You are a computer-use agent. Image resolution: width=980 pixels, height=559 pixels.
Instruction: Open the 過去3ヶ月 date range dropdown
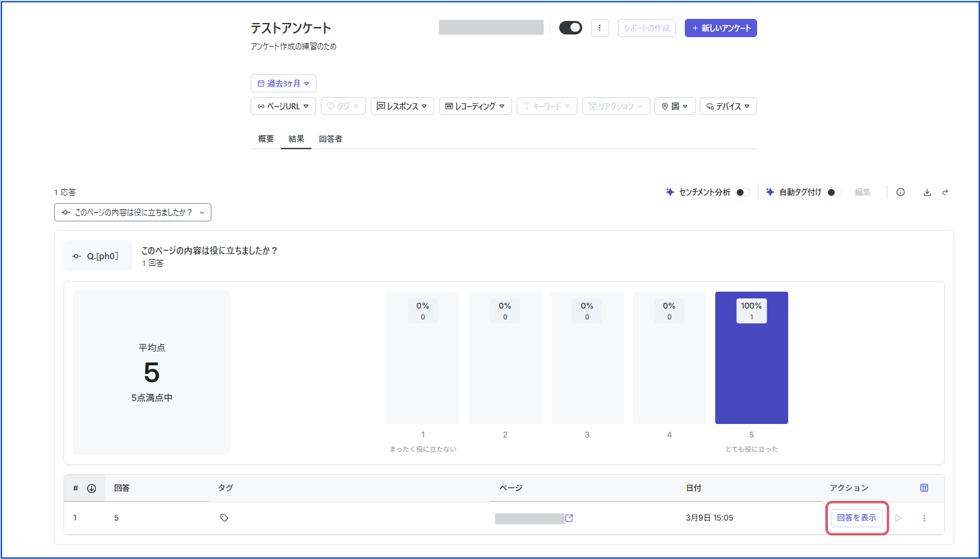pyautogui.click(x=284, y=84)
